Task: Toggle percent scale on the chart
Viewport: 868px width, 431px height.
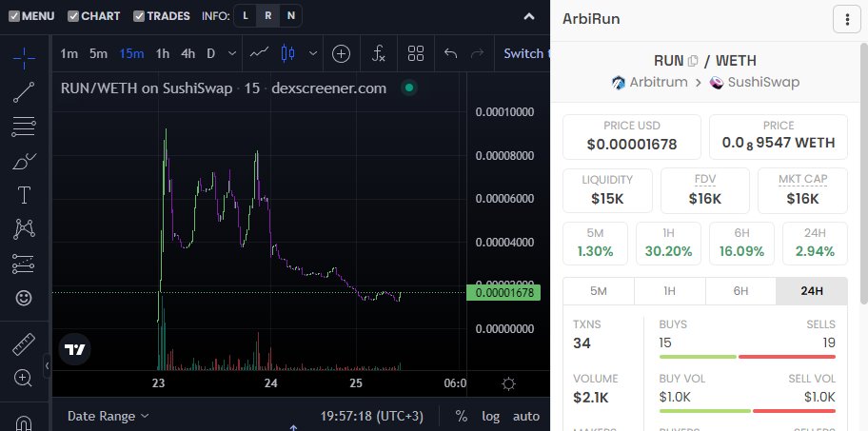Action: tap(461, 416)
